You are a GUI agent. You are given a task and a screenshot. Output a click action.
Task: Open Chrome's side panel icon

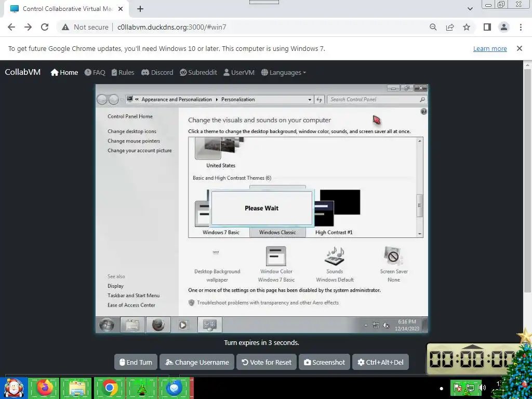487,27
